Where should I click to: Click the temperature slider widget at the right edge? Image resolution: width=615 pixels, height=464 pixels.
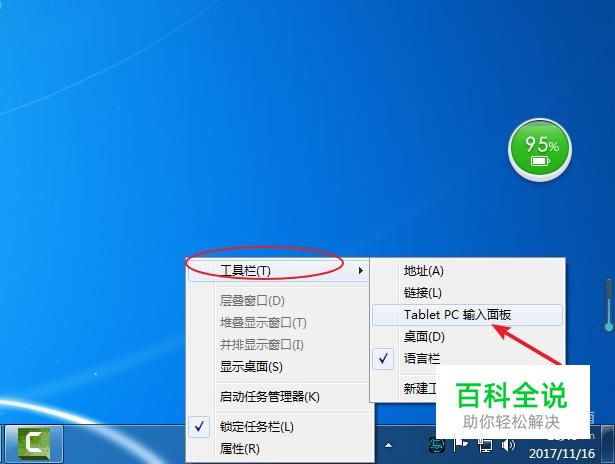coord(609,305)
